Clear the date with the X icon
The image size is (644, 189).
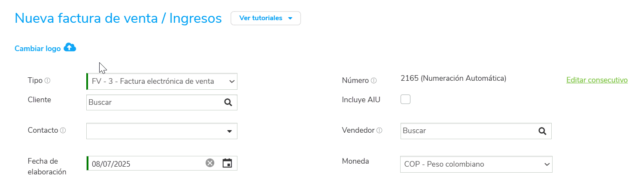point(210,163)
